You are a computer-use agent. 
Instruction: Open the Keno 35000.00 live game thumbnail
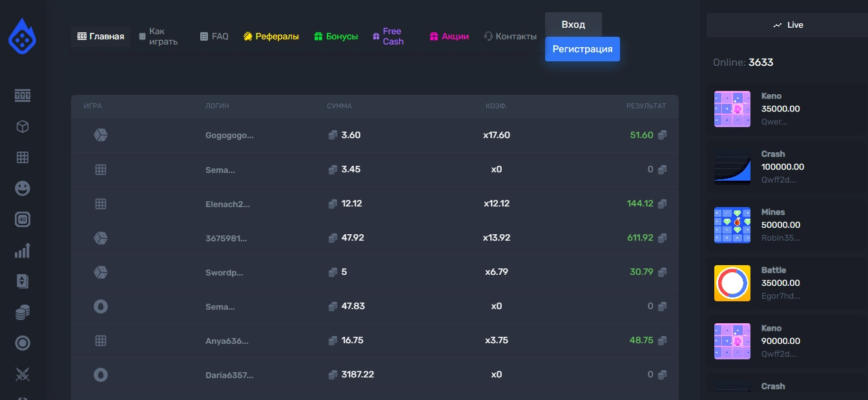tap(732, 109)
